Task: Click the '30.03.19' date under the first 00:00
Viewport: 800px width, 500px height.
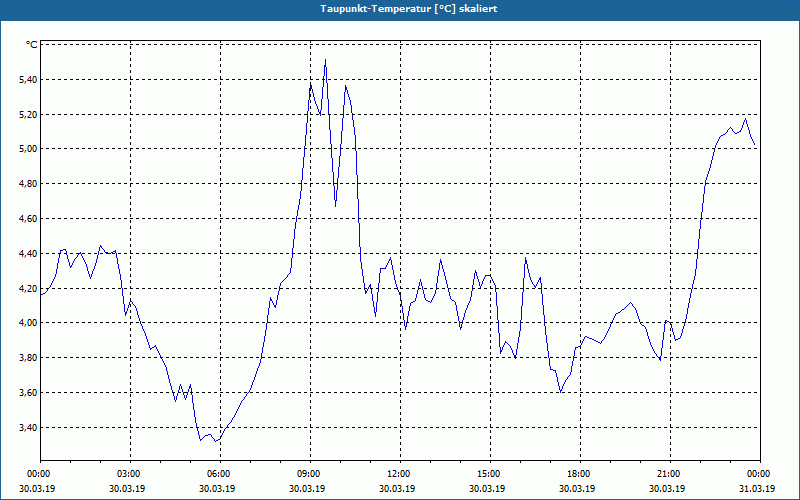Action: (x=37, y=488)
